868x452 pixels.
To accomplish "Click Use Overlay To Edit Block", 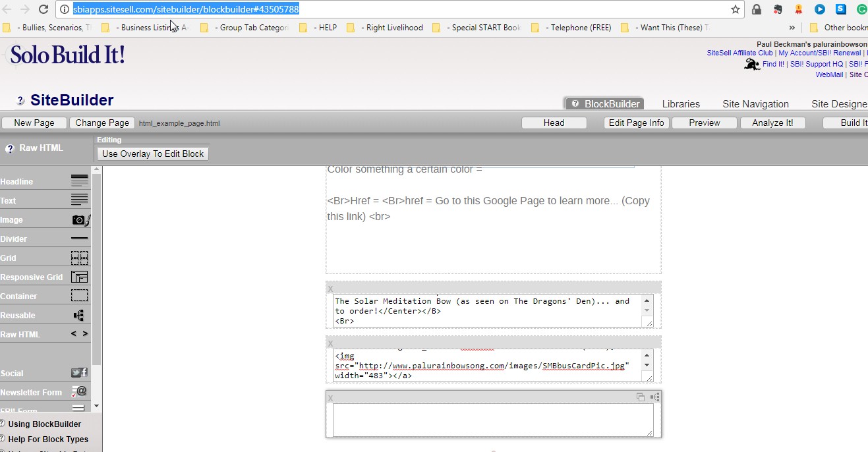I will 153,154.
